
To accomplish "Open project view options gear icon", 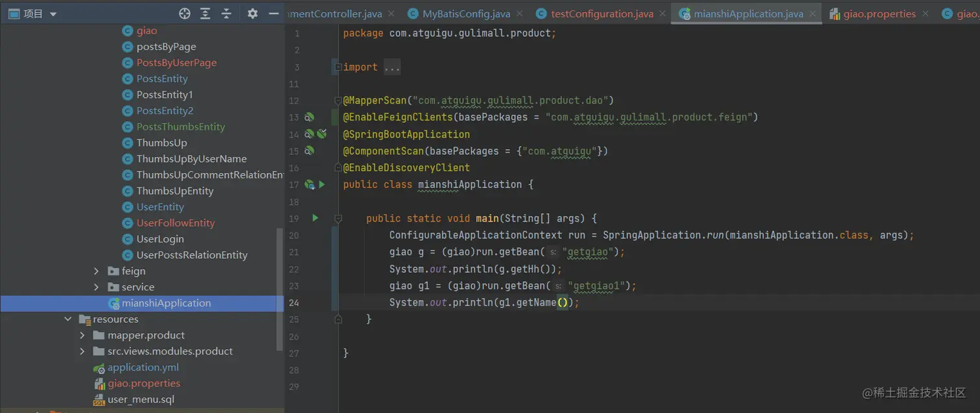I will (253, 14).
